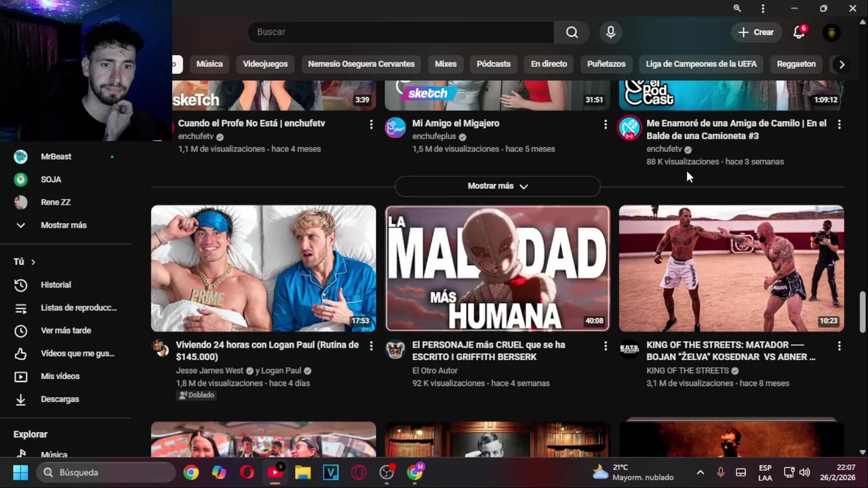
Task: Select the Música category chip
Action: (210, 64)
